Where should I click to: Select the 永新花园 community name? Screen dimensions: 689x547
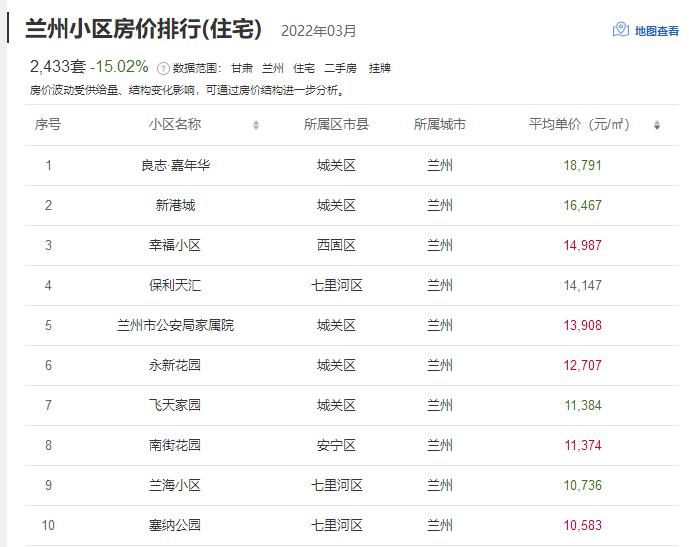[x=175, y=365]
